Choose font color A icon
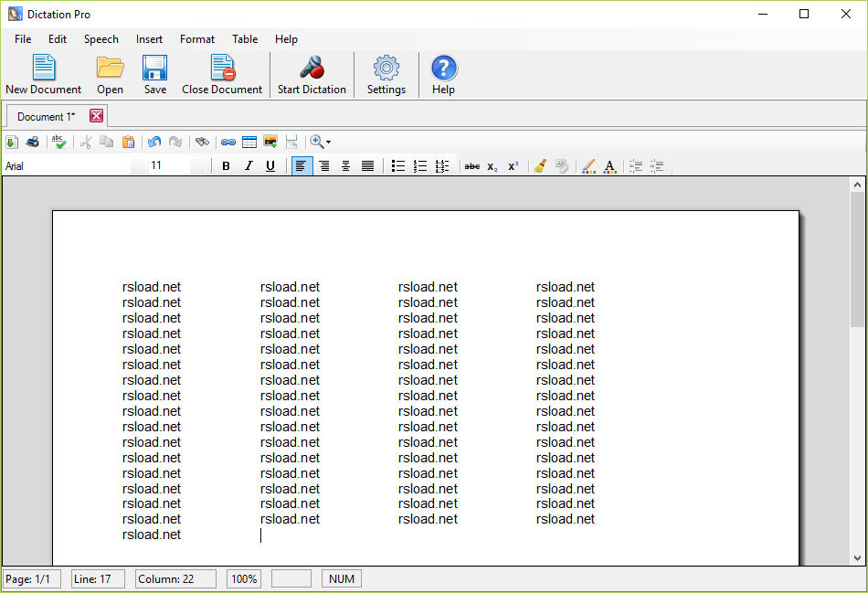868x593 pixels. click(609, 166)
